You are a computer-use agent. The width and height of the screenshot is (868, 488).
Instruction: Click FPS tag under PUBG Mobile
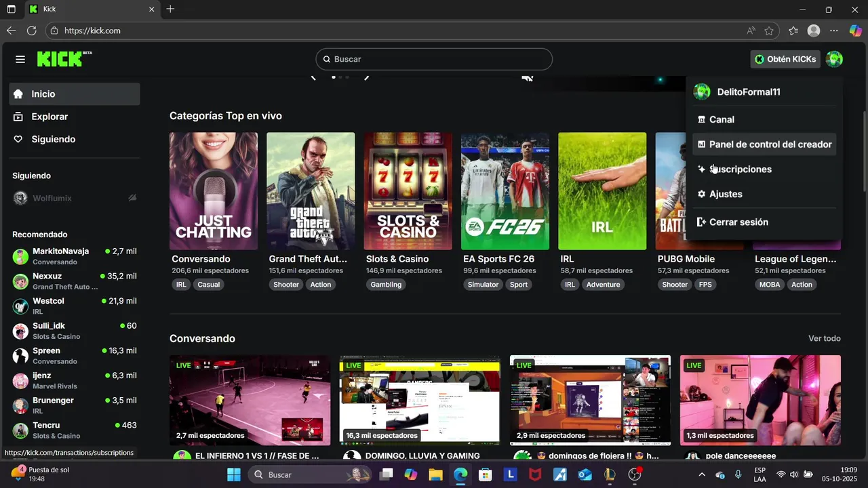(705, 285)
